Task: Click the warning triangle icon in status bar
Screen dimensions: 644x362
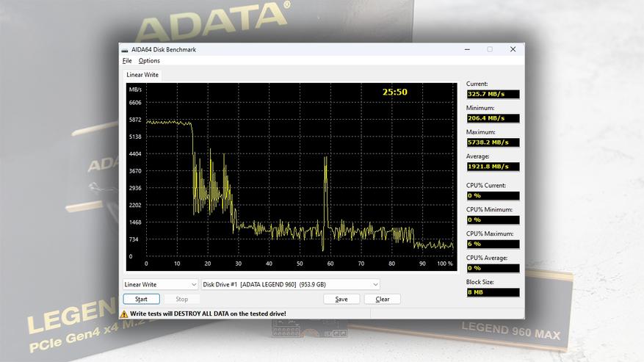Action: coord(124,314)
